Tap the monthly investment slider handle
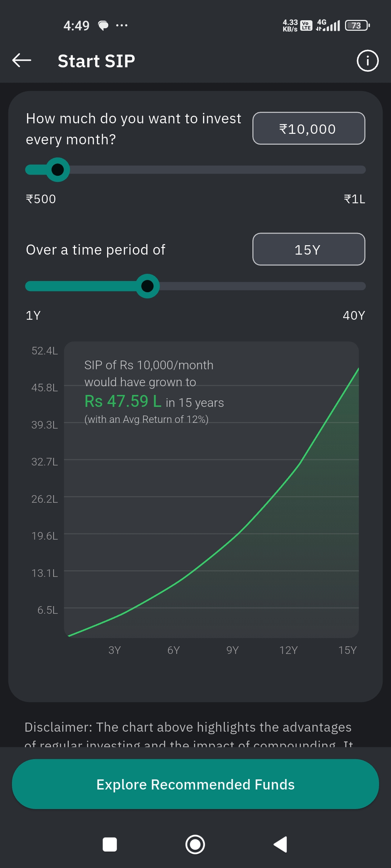 [58, 170]
